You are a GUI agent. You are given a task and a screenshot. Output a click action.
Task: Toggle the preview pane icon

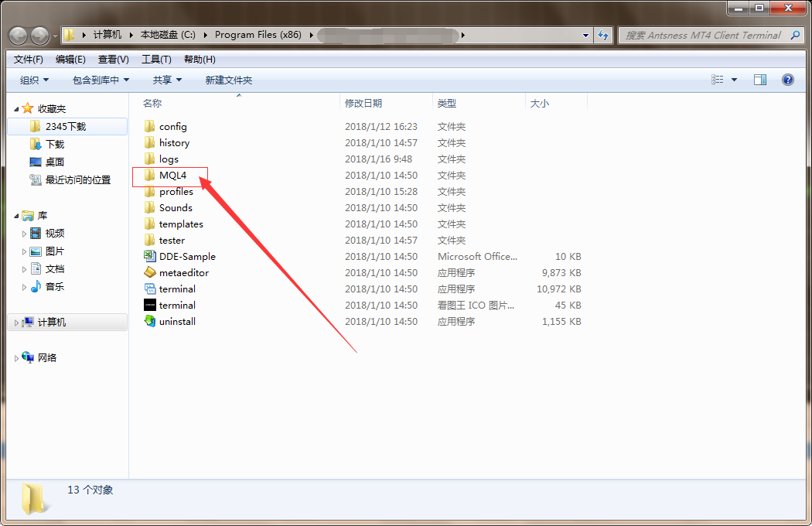point(760,80)
